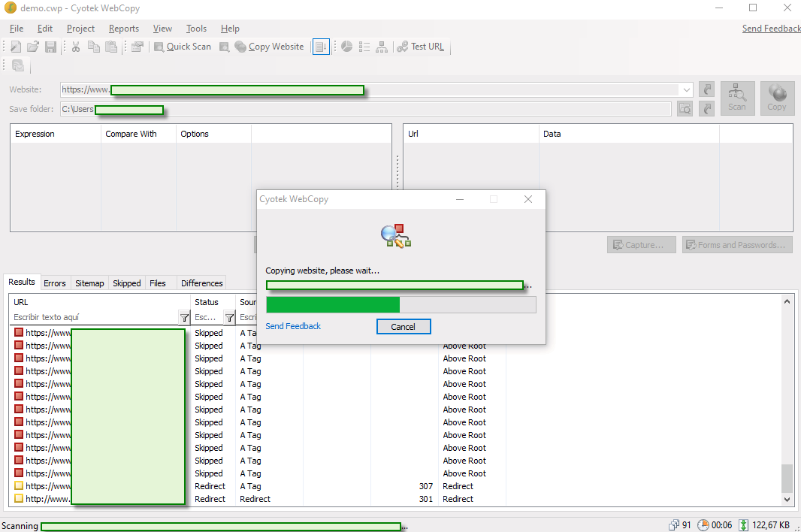Click the Forms and Passwords... button

point(736,245)
